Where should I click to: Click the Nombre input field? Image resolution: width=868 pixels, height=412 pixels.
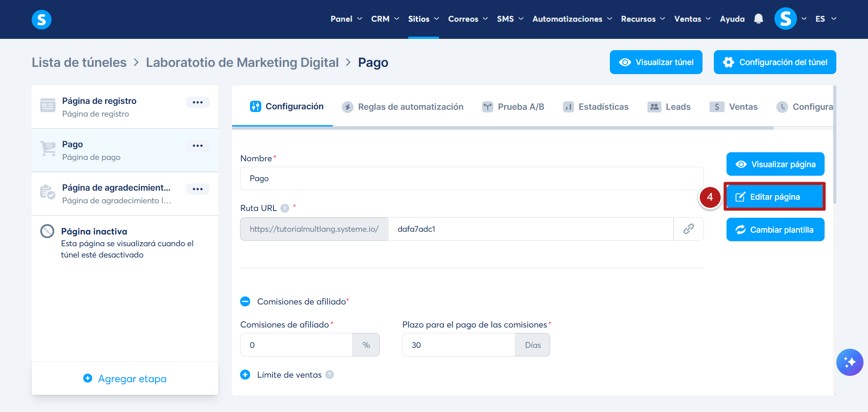pos(472,178)
